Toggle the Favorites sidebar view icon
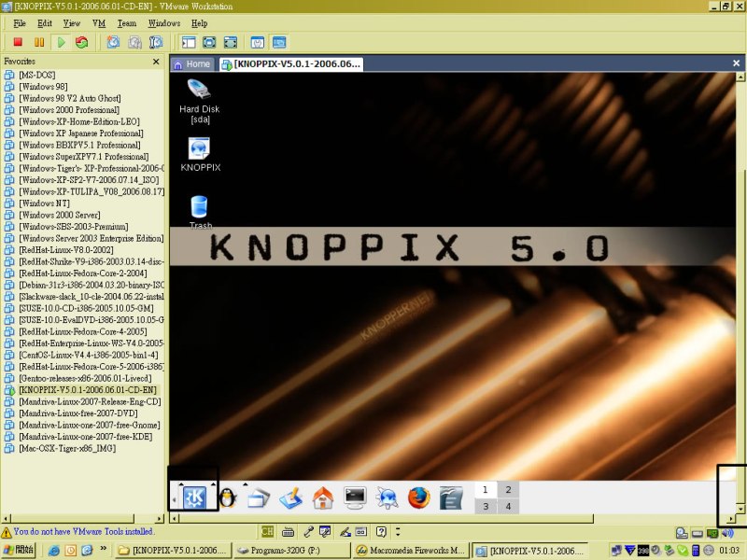The height and width of the screenshot is (560, 747). tap(189, 42)
